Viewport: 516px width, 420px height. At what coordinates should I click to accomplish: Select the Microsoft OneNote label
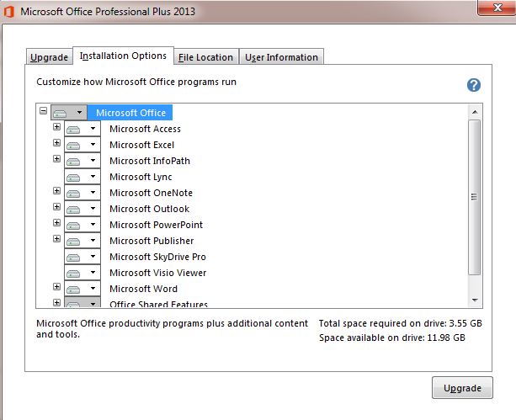151,193
